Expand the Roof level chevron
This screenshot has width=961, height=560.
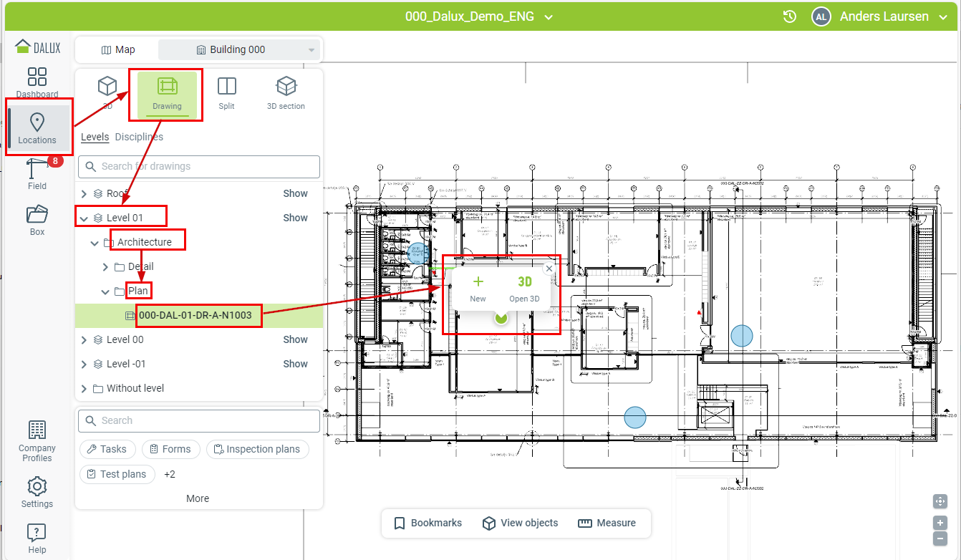(84, 193)
